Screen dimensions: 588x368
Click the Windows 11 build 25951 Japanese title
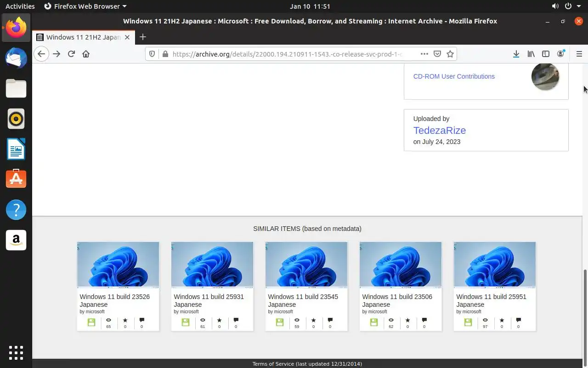point(492,300)
